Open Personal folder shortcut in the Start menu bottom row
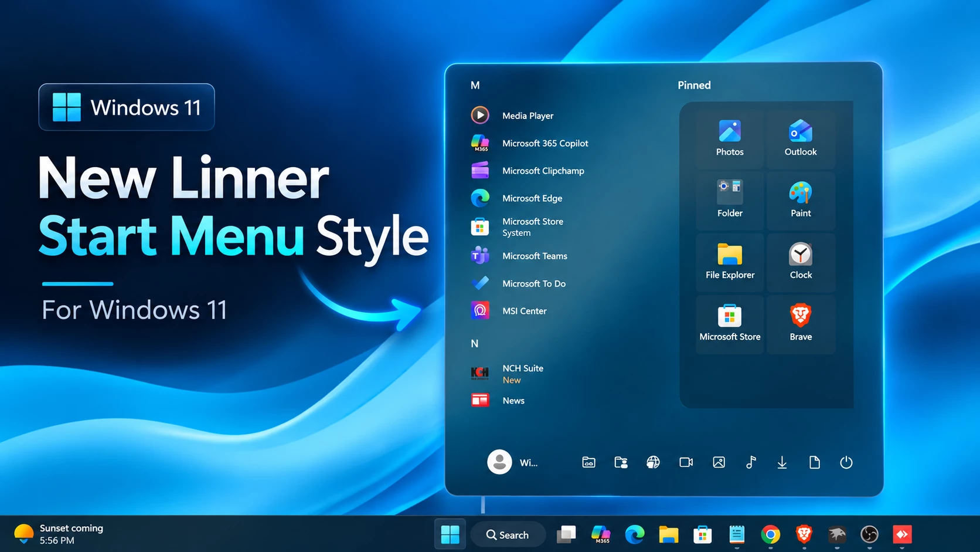 (x=621, y=462)
